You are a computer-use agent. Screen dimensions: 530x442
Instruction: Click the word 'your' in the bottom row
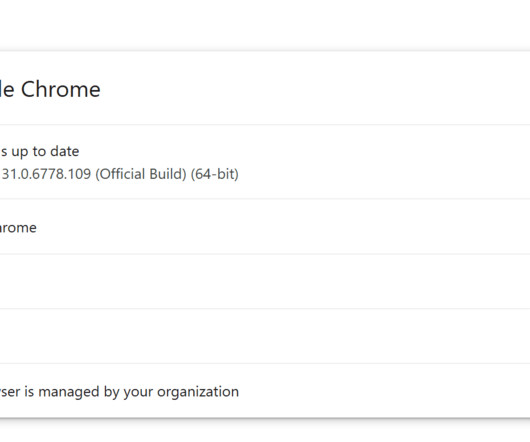coord(139,392)
